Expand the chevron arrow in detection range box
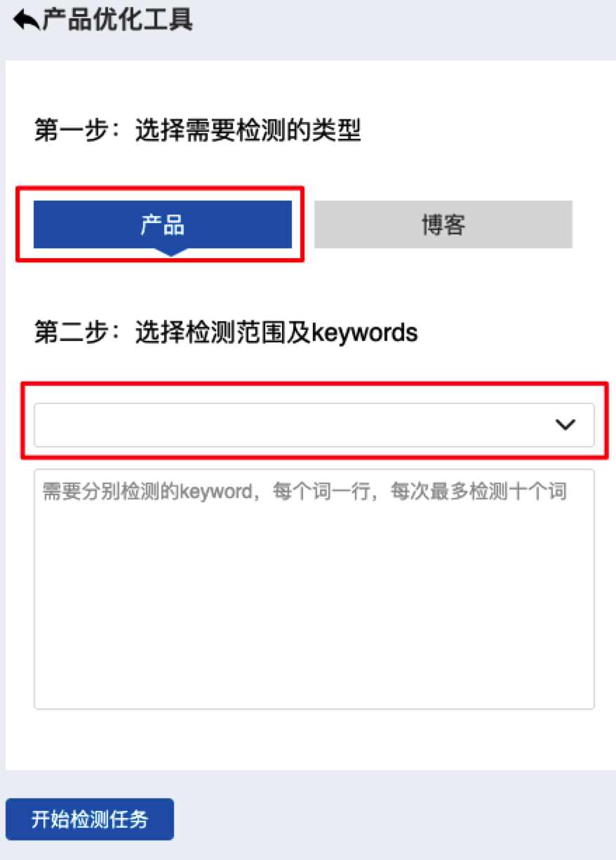The height and width of the screenshot is (860, 616). (x=565, y=424)
